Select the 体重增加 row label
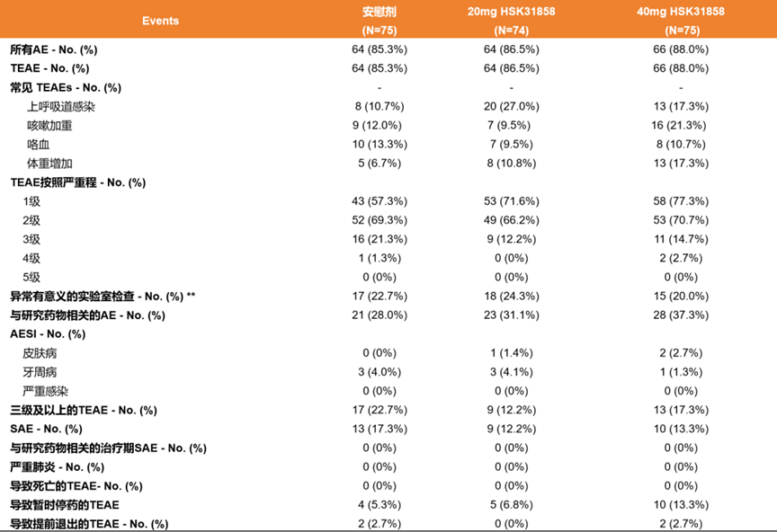This screenshot has height=532, width=777. [49, 164]
